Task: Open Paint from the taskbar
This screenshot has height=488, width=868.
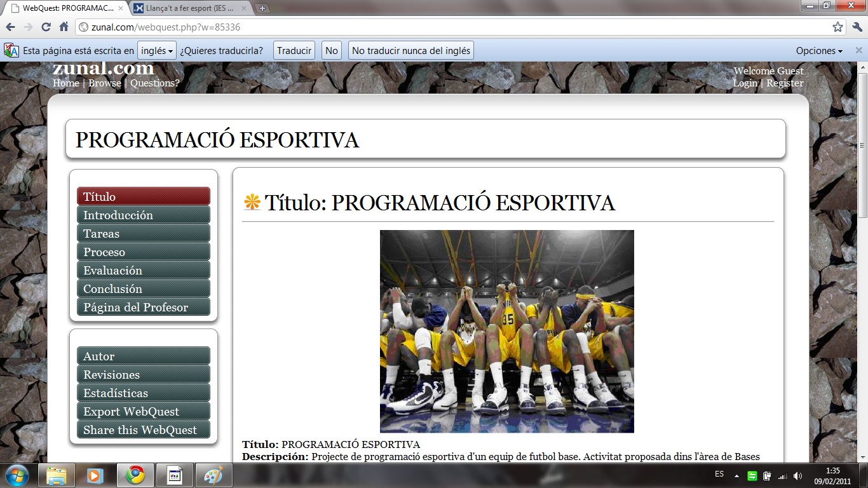Action: click(214, 475)
